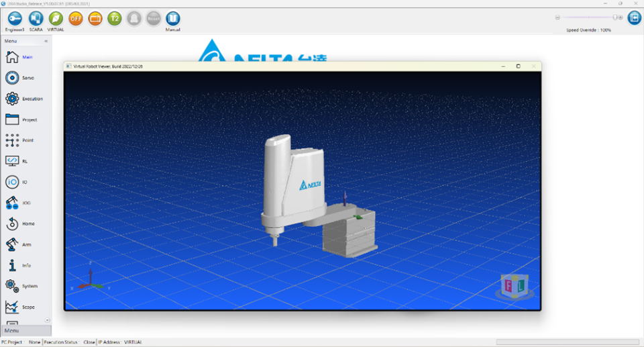The image size is (644, 347).
Task: Click the SCARA robot type icon
Action: (x=36, y=19)
